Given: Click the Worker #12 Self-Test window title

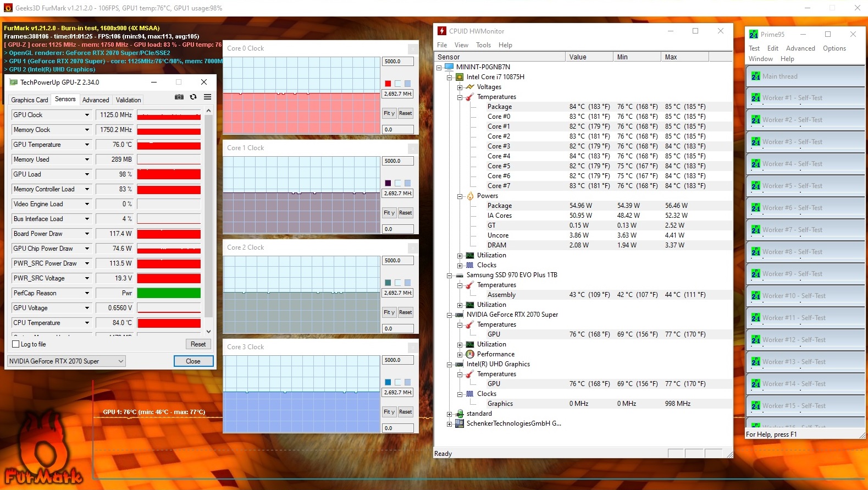Looking at the screenshot, I should pos(794,340).
